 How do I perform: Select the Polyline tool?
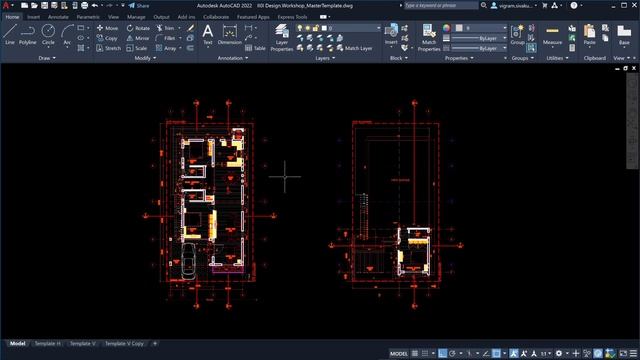[x=27, y=34]
